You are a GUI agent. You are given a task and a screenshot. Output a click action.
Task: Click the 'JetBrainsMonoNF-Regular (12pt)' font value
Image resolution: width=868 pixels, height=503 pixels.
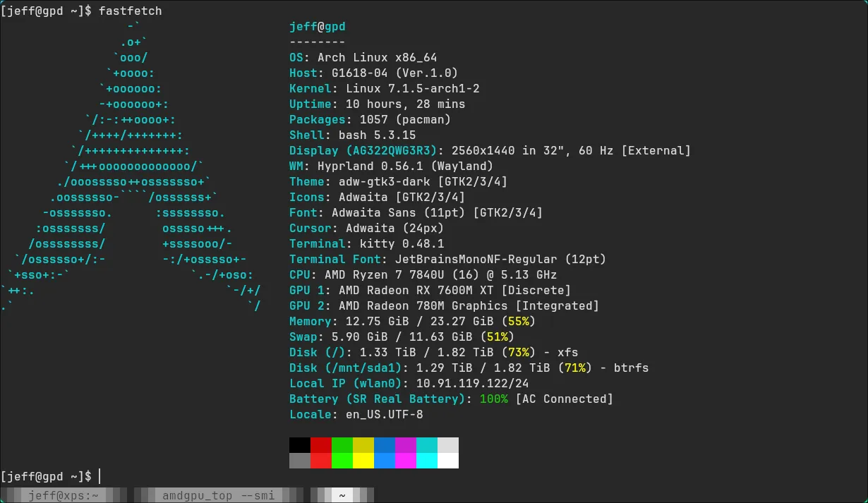coord(501,259)
